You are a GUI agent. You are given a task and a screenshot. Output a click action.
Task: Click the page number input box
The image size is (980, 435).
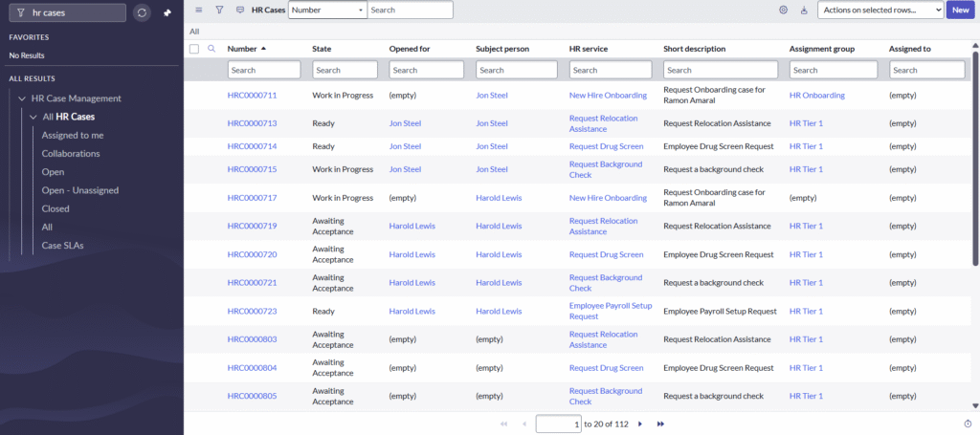click(x=559, y=424)
